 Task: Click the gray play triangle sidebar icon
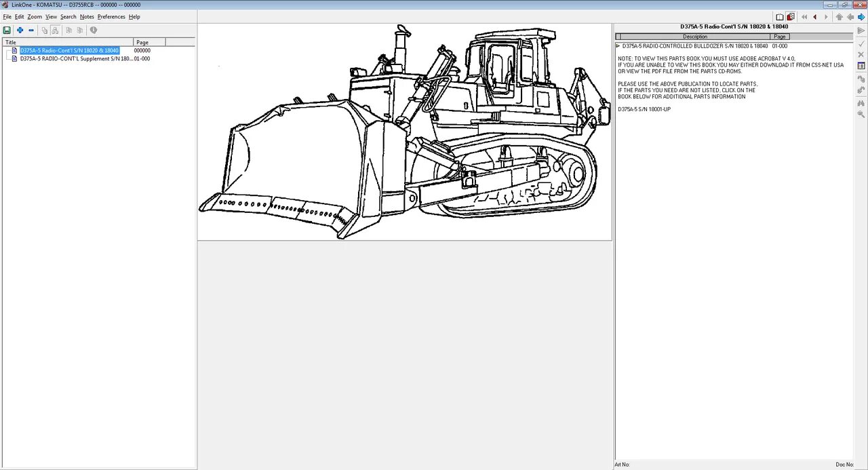[x=861, y=31]
